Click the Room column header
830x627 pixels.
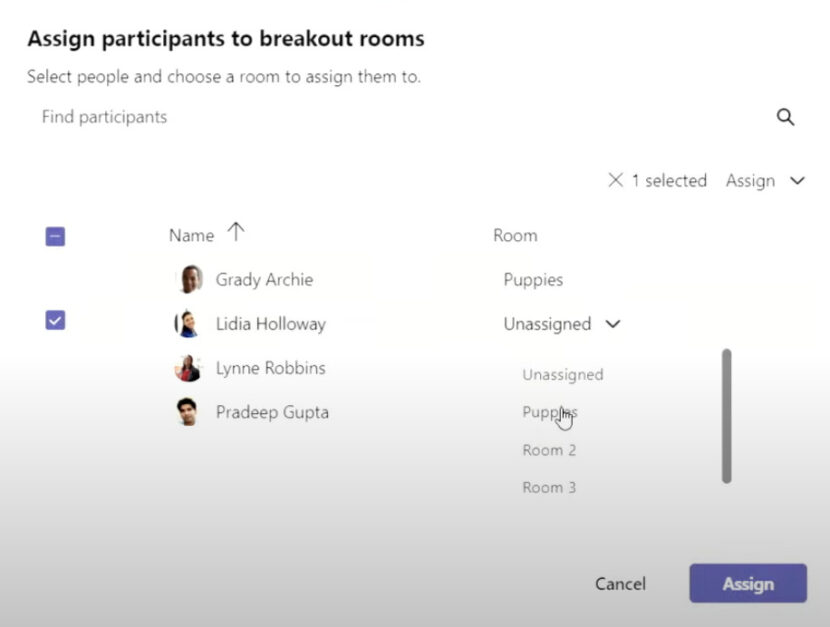pyautogui.click(x=514, y=235)
